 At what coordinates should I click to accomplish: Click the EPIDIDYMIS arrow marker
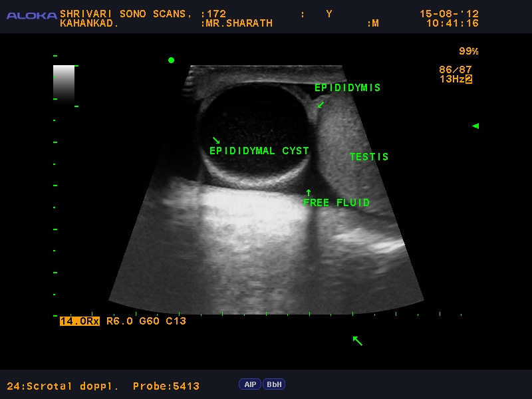point(320,104)
